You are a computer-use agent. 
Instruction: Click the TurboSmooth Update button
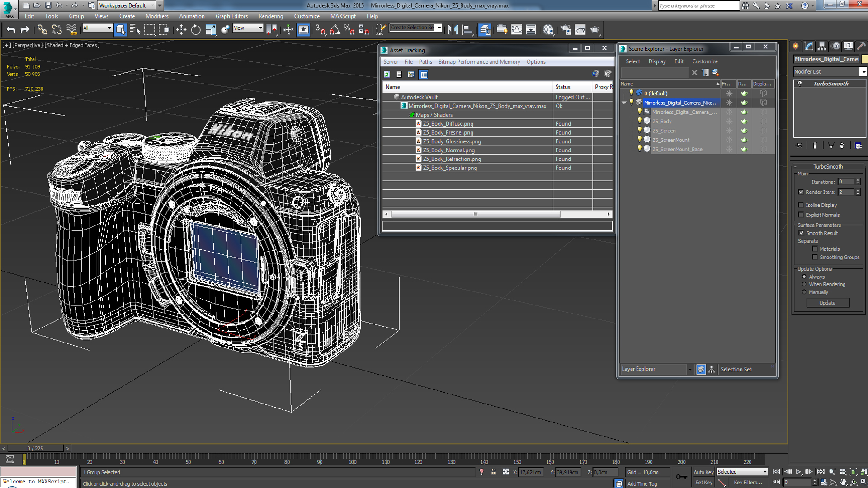(827, 303)
